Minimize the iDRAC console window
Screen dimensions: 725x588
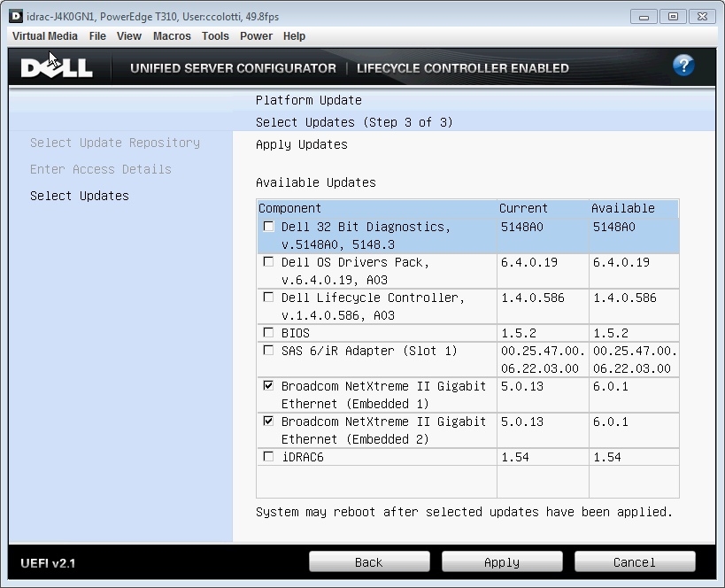(x=644, y=17)
